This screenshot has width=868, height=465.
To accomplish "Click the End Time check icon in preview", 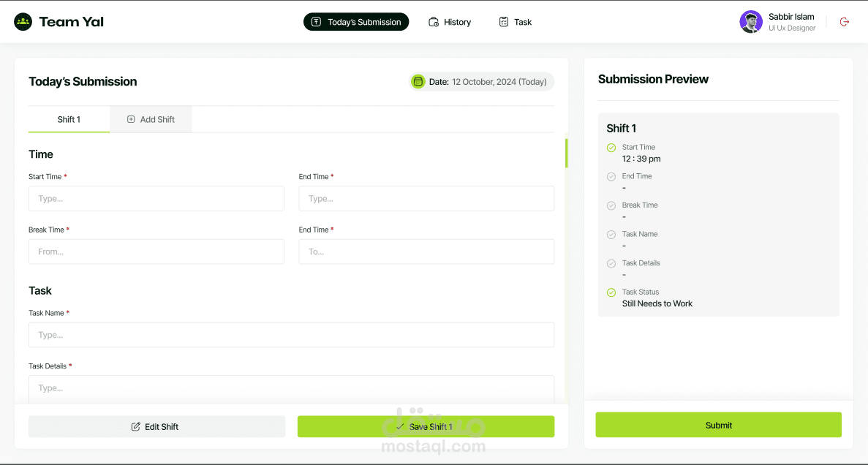I will (611, 177).
